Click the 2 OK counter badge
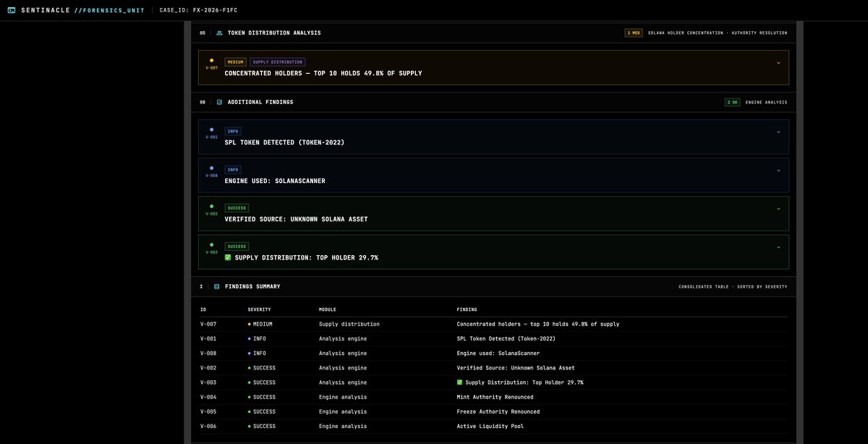 [732, 102]
